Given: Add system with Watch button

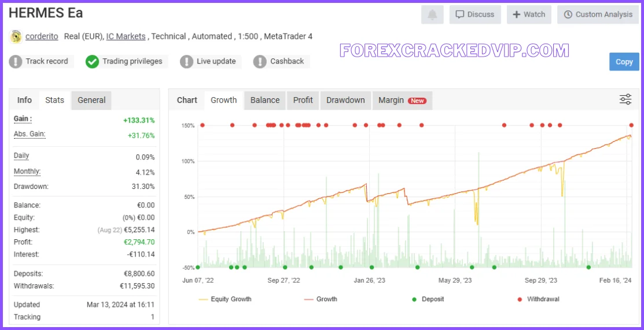Looking at the screenshot, I should coord(529,15).
